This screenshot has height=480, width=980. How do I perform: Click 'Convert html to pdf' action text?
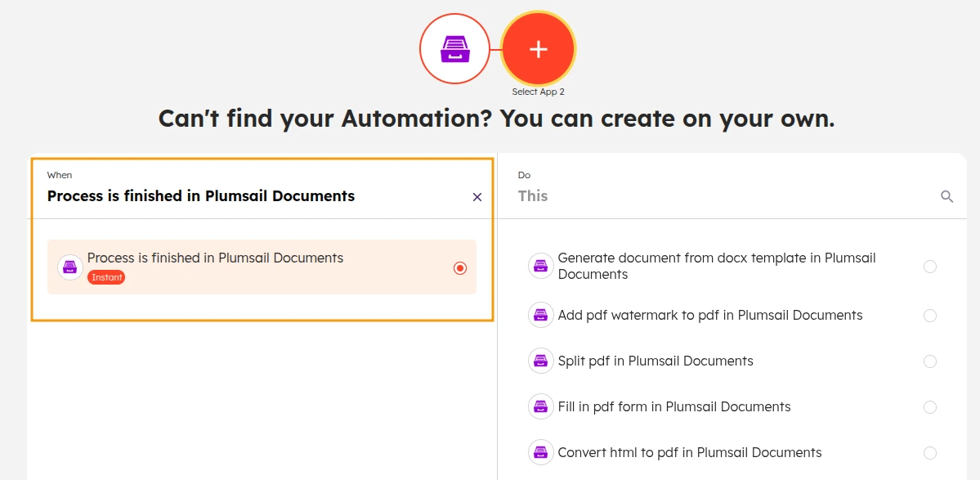coord(689,452)
